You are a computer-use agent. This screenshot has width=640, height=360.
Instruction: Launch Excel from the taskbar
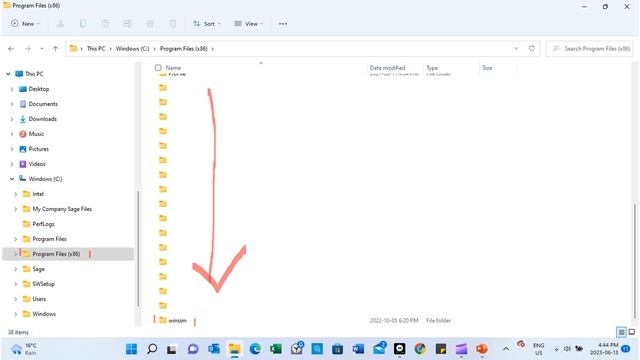pyautogui.click(x=276, y=349)
